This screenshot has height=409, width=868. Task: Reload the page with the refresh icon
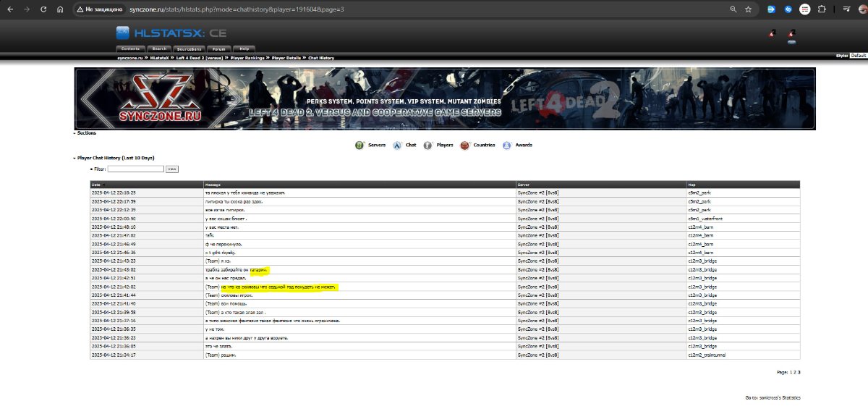pos(43,9)
